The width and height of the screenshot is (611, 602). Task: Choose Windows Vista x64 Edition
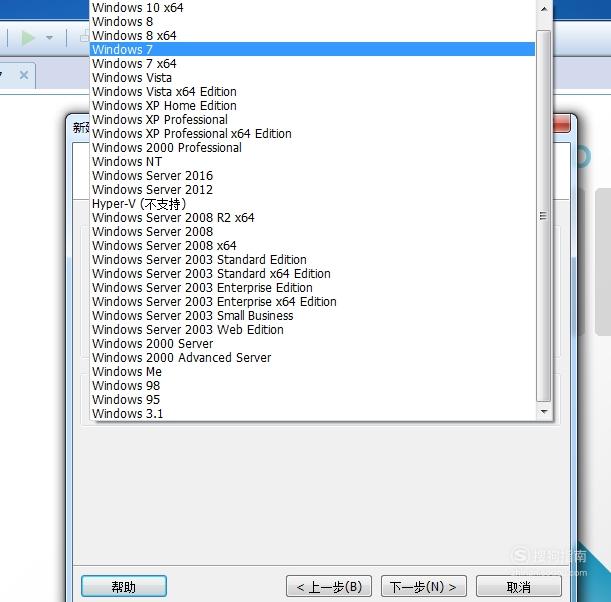tap(313, 92)
